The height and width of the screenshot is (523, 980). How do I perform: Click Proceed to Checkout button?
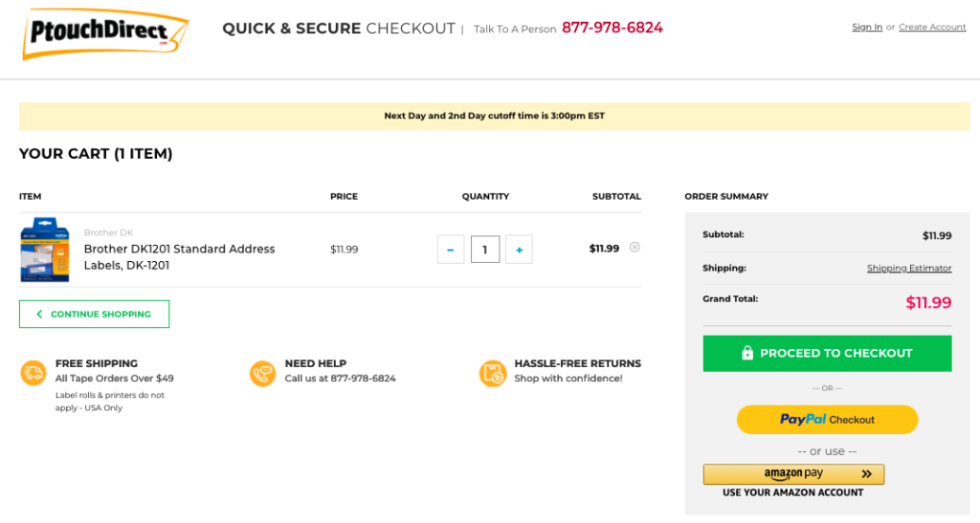click(827, 353)
